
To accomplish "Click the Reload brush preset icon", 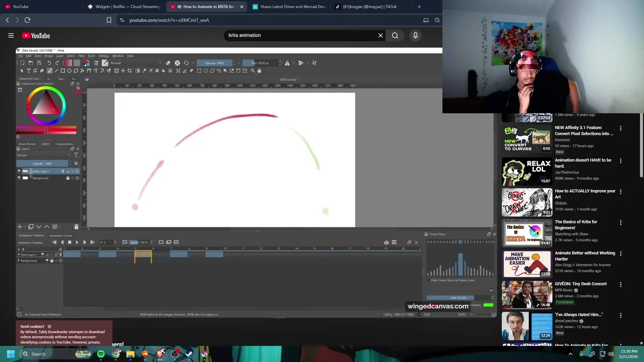I will pos(186,63).
